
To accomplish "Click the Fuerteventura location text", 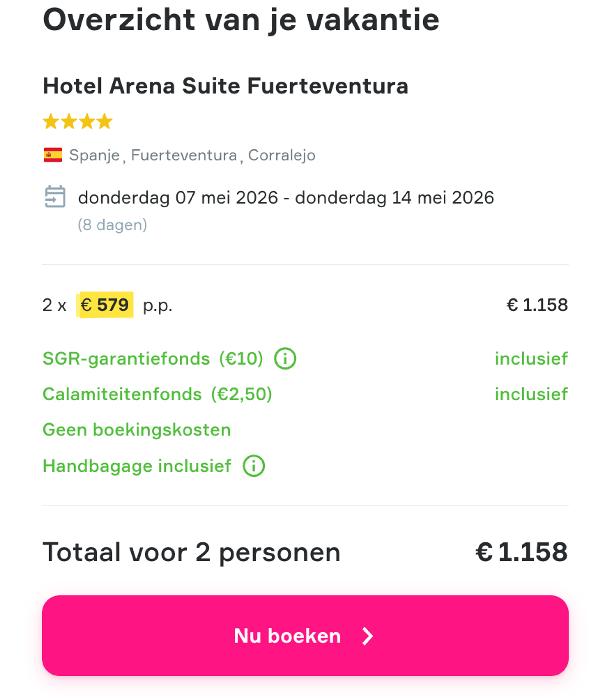I will click(x=183, y=155).
